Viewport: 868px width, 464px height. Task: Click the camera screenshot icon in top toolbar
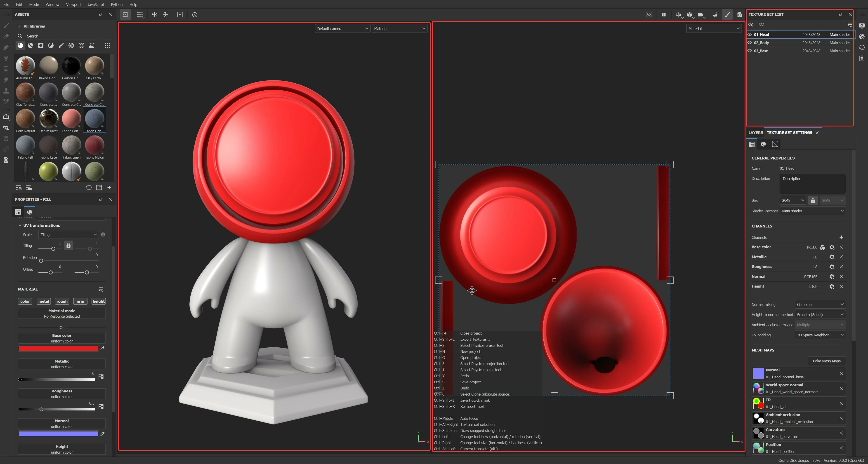[x=739, y=15]
